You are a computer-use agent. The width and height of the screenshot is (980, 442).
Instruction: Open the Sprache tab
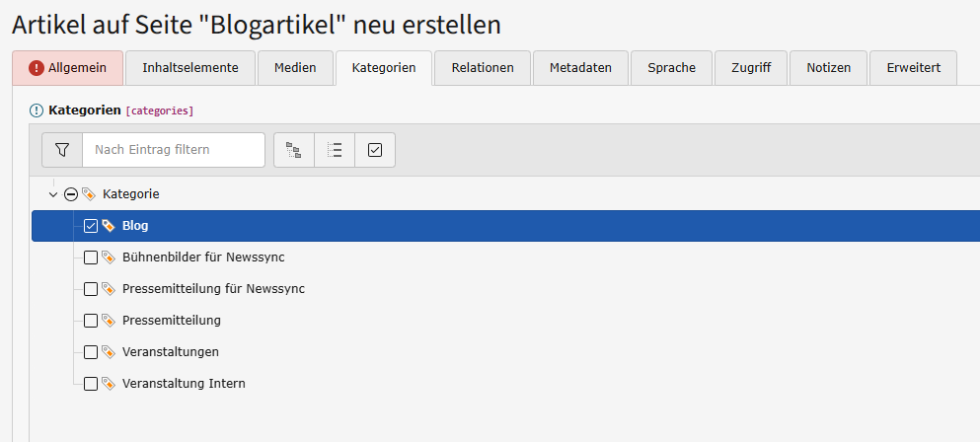(x=671, y=67)
